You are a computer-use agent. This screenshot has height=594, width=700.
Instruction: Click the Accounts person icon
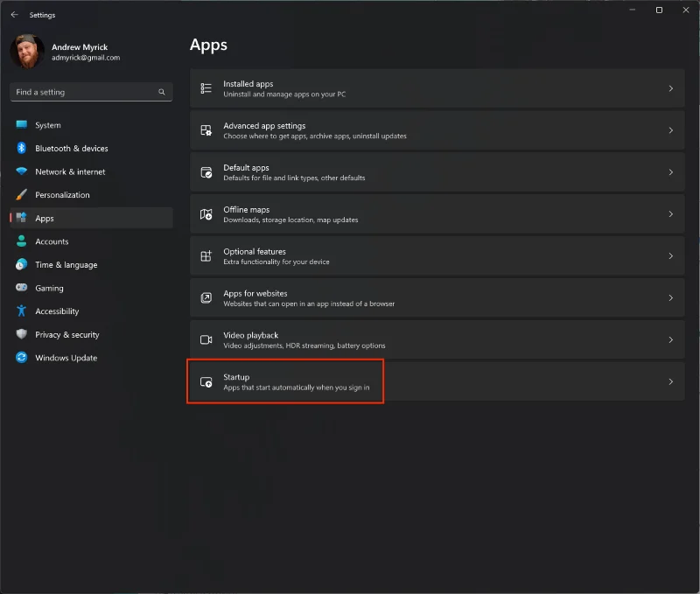coord(21,241)
